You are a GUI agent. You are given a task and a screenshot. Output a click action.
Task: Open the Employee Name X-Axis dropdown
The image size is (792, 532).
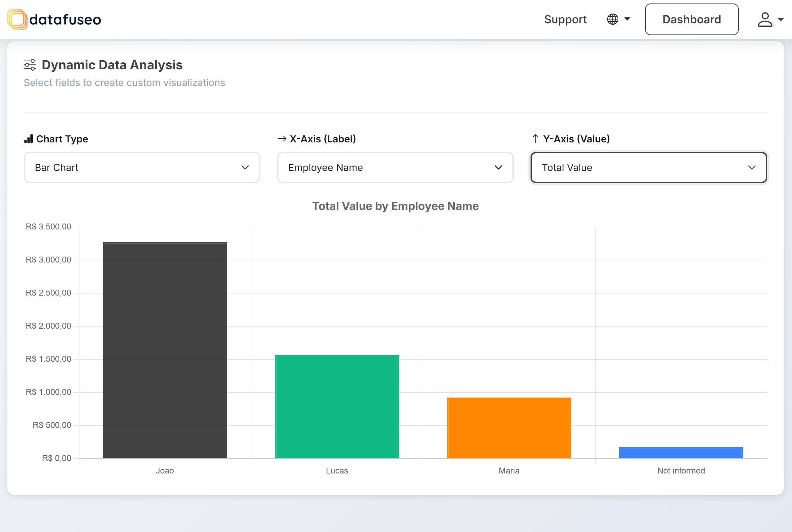(395, 167)
